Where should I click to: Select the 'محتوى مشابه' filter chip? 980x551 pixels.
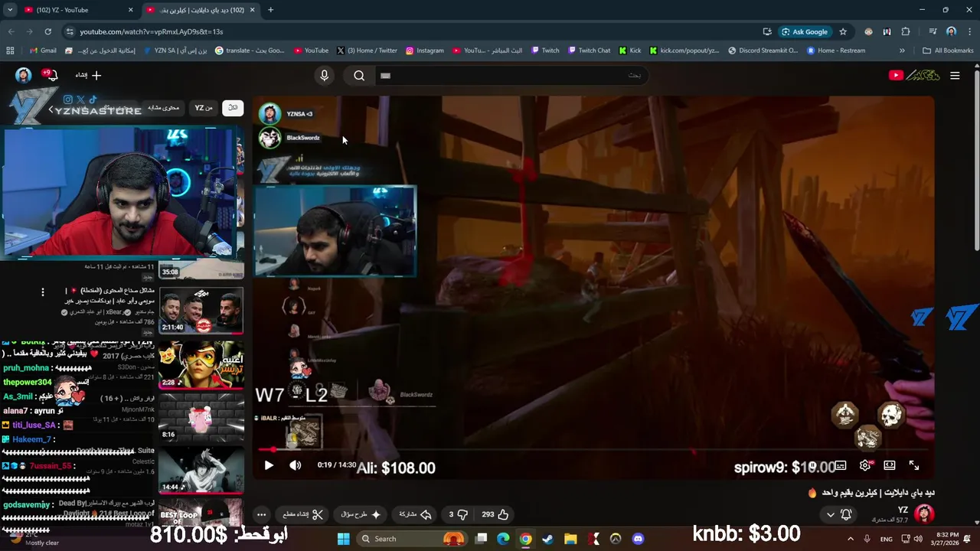click(163, 108)
